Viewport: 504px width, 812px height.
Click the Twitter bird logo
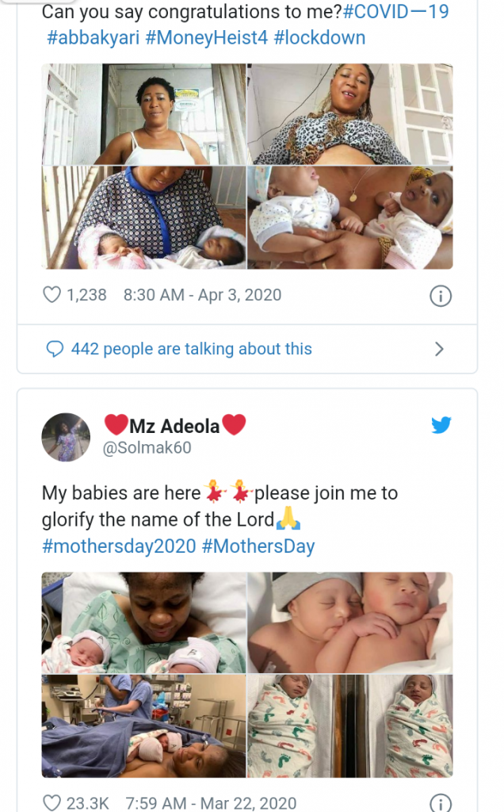(441, 425)
